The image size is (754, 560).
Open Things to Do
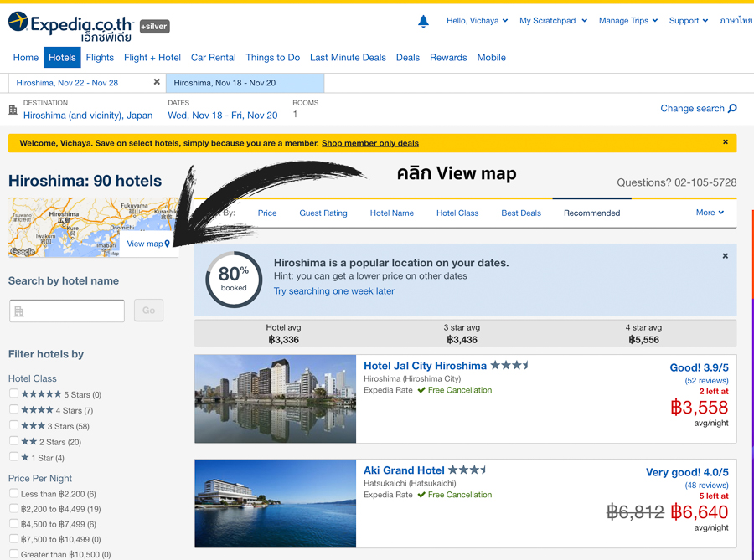tap(272, 57)
